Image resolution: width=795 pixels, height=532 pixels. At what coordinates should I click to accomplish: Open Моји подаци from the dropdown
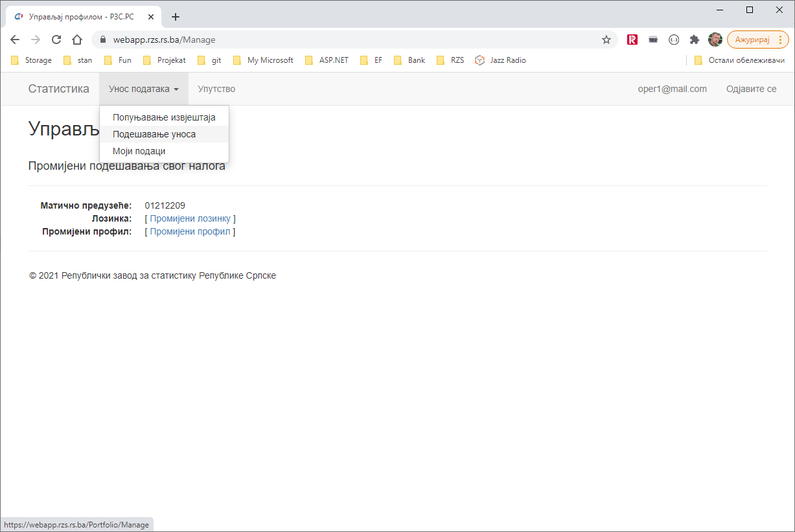(x=139, y=151)
